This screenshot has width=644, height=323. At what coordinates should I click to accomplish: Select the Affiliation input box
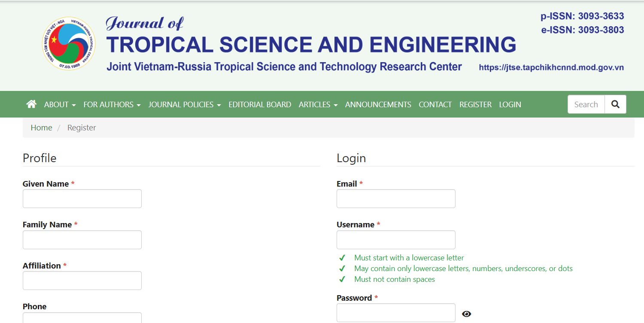82,281
